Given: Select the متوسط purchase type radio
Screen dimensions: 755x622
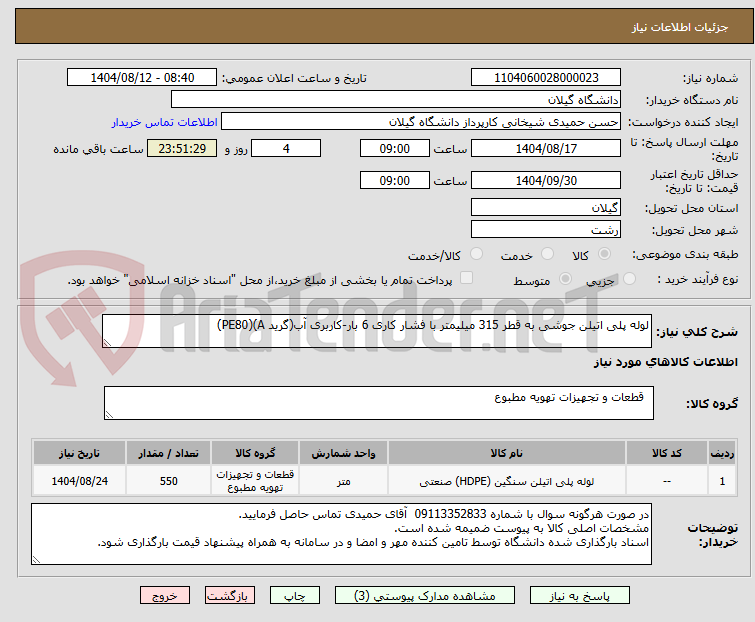Looking at the screenshot, I should coord(565,279).
